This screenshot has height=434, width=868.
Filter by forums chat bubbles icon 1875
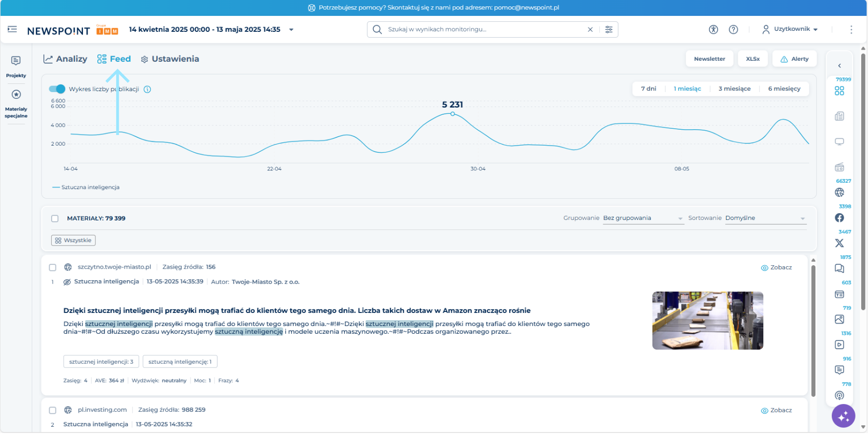[840, 269]
